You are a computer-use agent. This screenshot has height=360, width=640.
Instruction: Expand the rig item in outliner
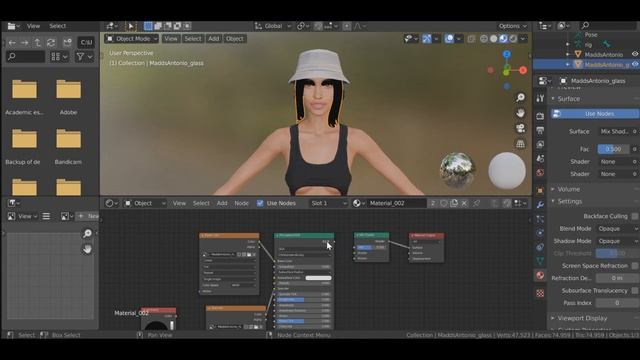point(568,44)
